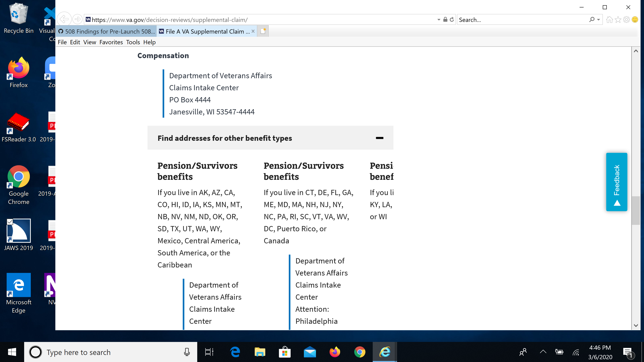Open a new blank tab
644x362 pixels.
point(263,31)
